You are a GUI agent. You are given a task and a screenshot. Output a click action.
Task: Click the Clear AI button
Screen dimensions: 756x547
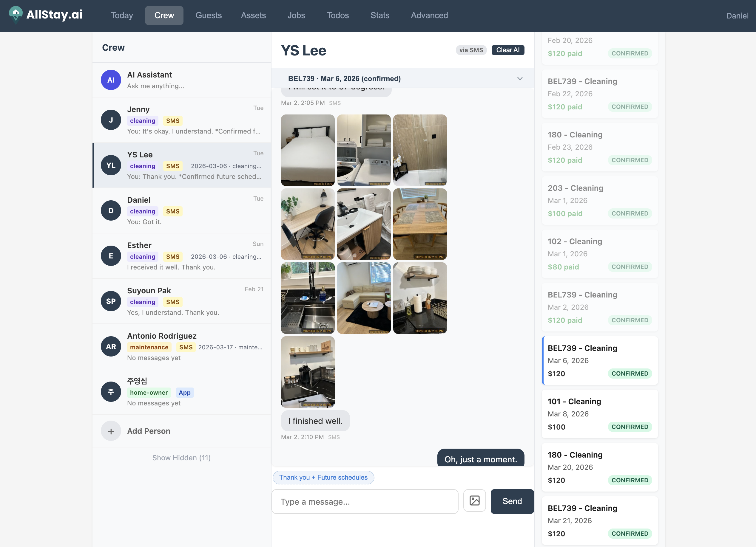507,50
